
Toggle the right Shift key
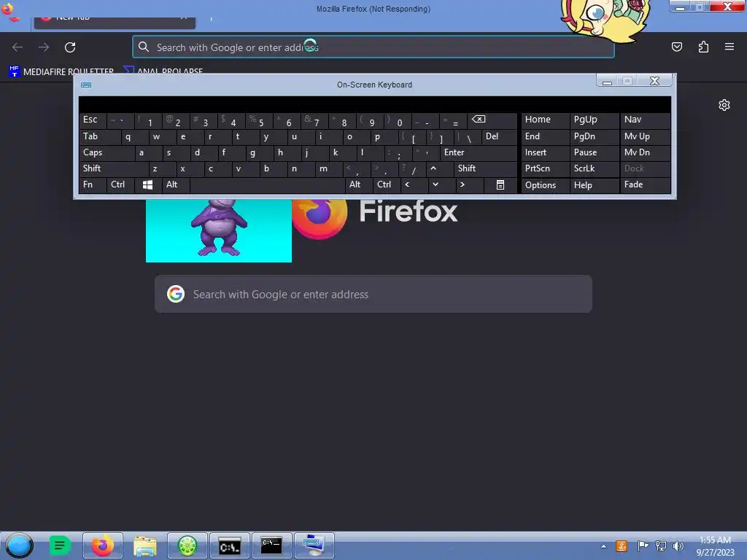[485, 168]
